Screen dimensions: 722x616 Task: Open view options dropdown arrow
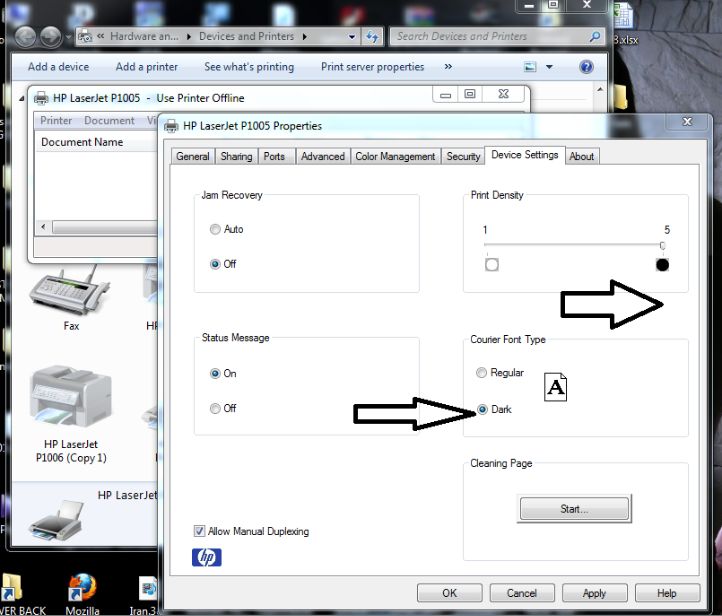coord(549,67)
